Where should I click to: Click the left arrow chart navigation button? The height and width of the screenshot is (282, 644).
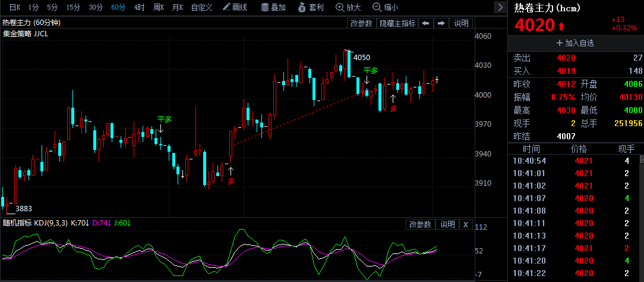pos(425,23)
